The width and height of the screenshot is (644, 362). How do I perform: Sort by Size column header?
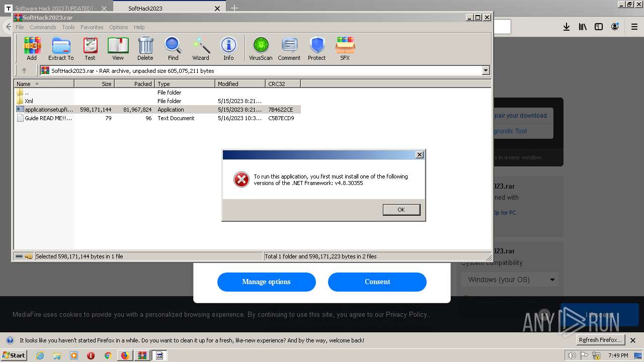pos(95,84)
